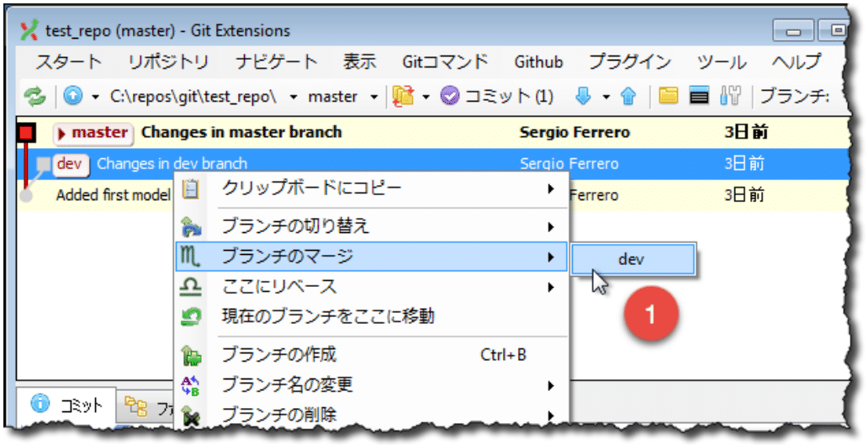The height and width of the screenshot is (445, 868).
Task: Expand the C:\repos\git\test_repo\ path dropdown
Action: tap(294, 98)
